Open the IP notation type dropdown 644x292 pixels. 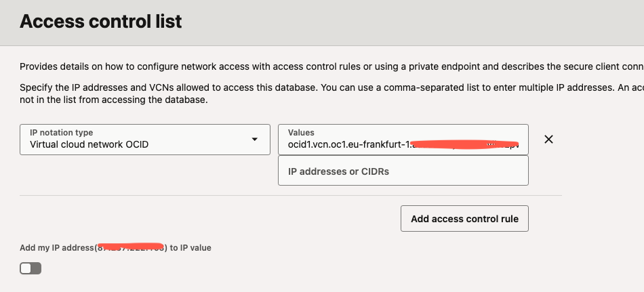[x=142, y=140]
